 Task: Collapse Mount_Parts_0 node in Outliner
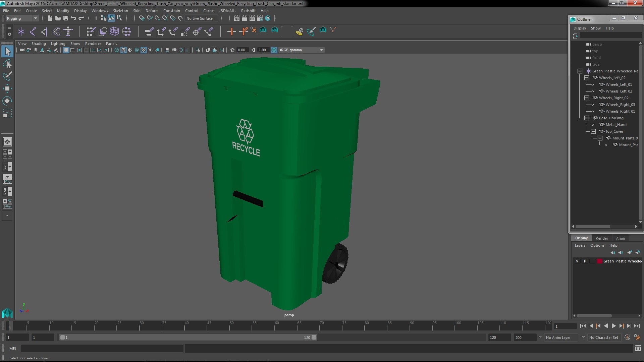(x=600, y=138)
